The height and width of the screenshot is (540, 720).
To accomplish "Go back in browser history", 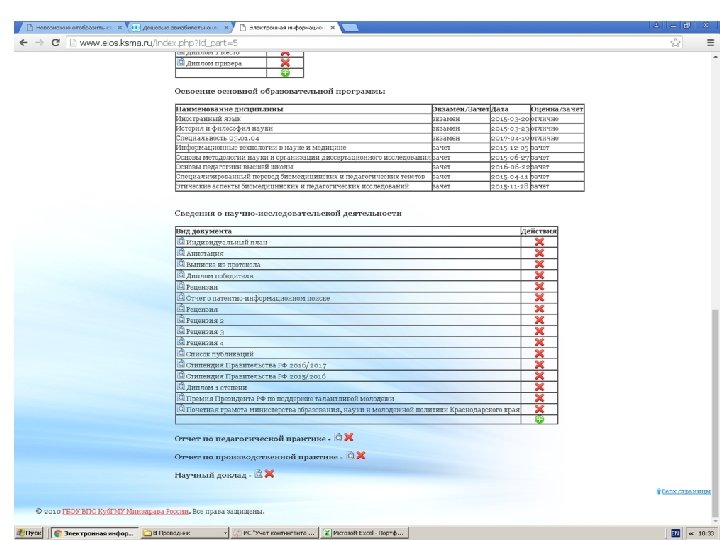I will 23,43.
